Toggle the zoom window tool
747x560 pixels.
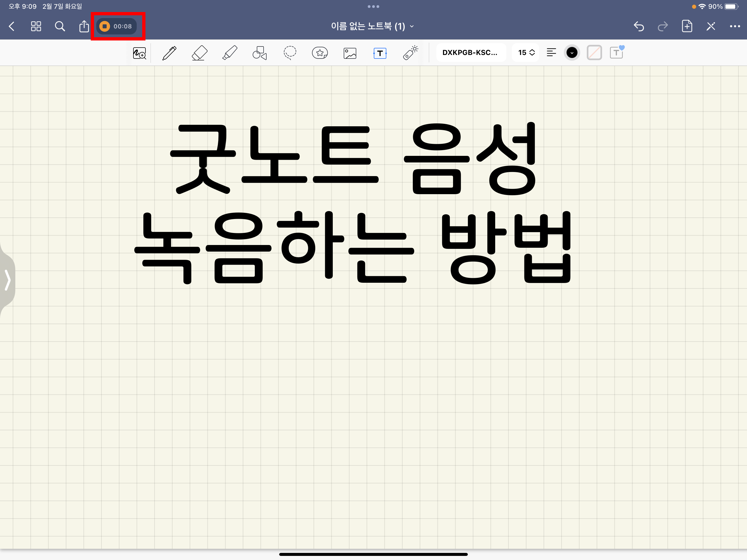(x=139, y=53)
